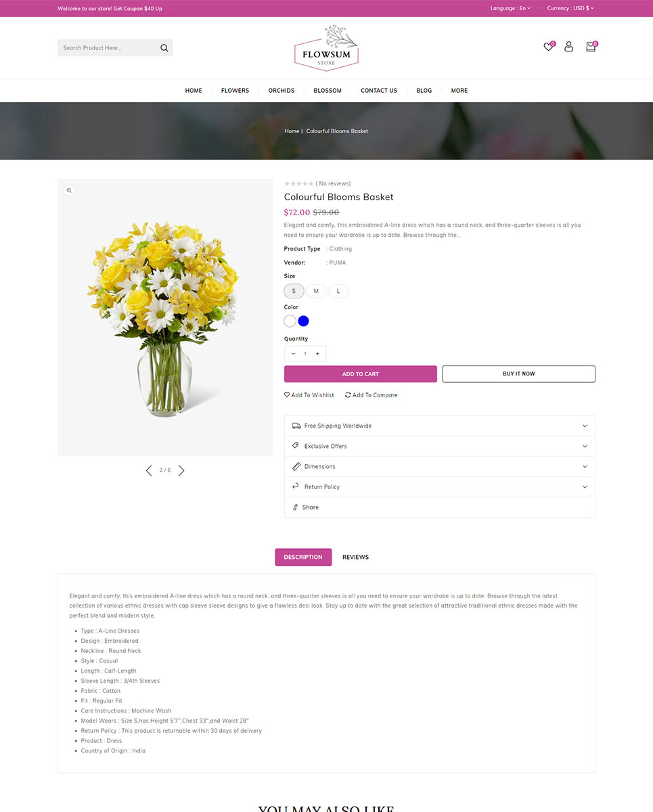This screenshot has width=653, height=812.
Task: Open the user account icon
Action: 568,47
